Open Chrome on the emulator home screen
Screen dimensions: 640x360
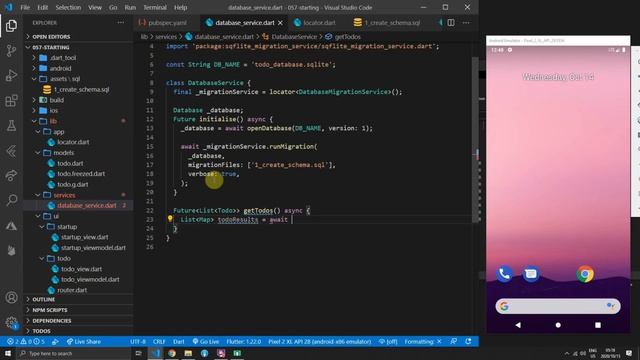coord(585,274)
